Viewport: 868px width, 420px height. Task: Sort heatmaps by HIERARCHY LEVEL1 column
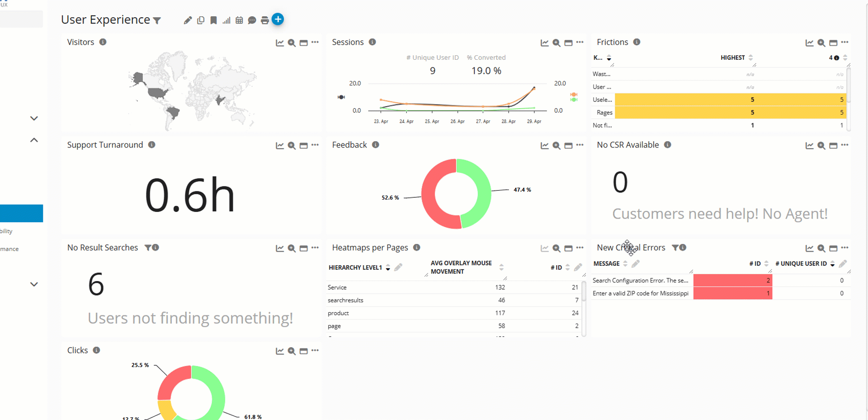388,267
